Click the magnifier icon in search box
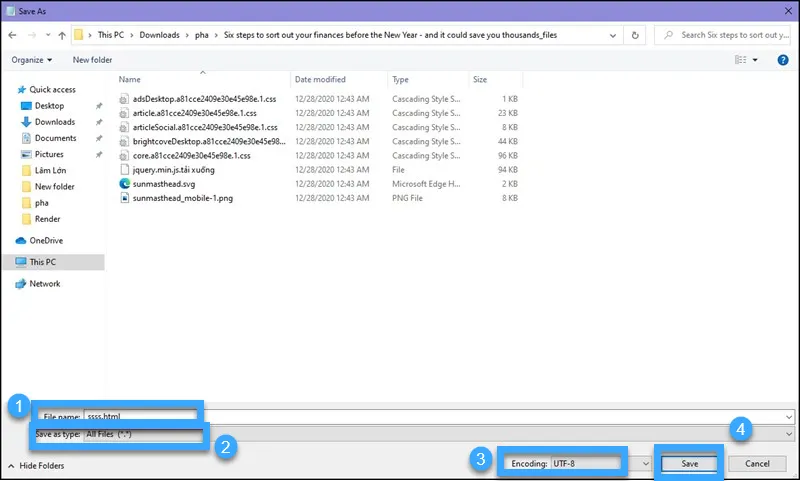800x481 pixels. tap(668, 35)
